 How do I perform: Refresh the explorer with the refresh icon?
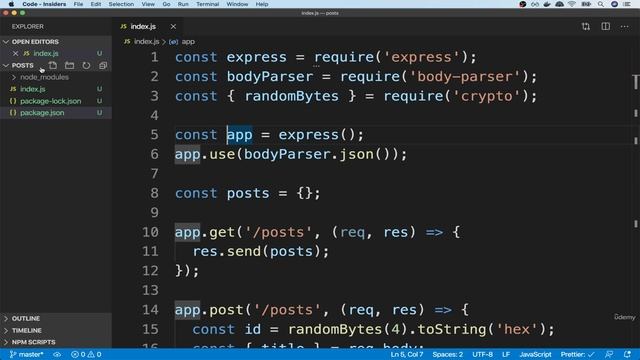click(86, 65)
